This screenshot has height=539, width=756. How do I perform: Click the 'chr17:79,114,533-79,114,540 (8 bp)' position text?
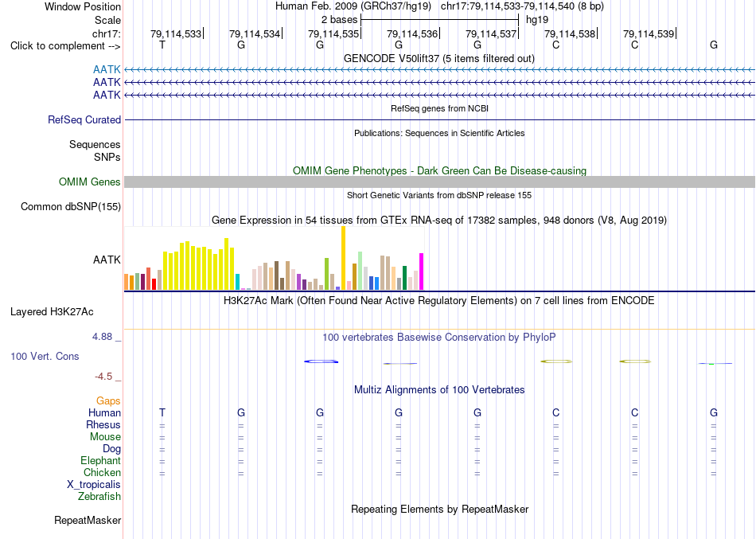pyautogui.click(x=522, y=6)
